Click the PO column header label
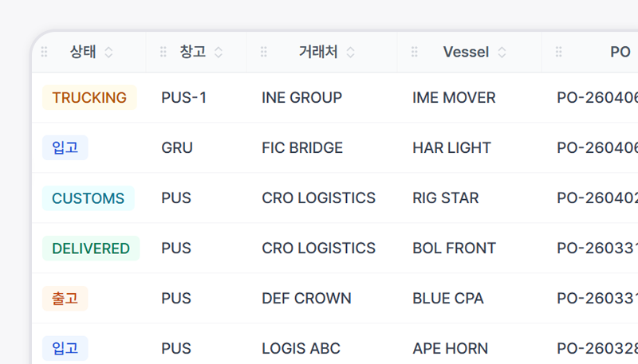This screenshot has height=364, width=638. [x=620, y=52]
